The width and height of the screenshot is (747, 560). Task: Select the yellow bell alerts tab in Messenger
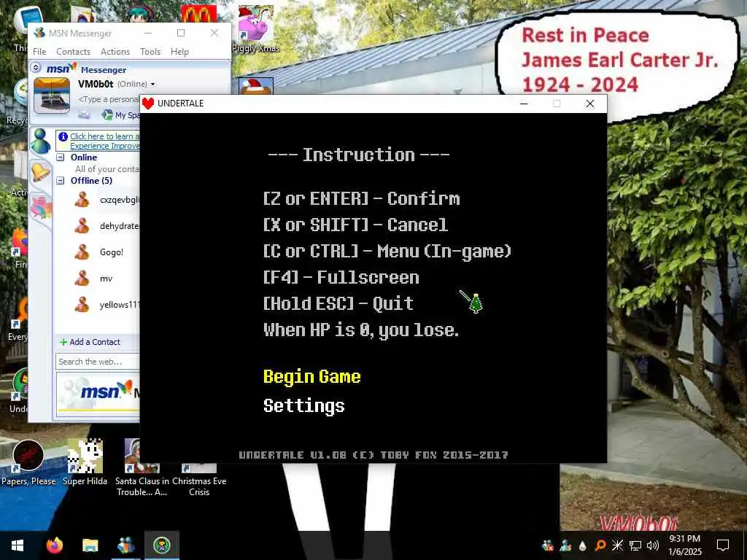(x=41, y=171)
